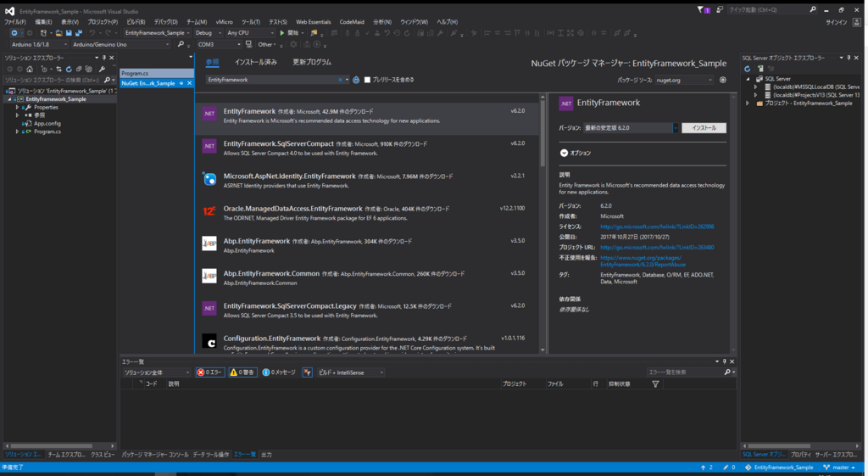
Task: Click the pin icon on the Error List panel
Action: [x=724, y=361]
